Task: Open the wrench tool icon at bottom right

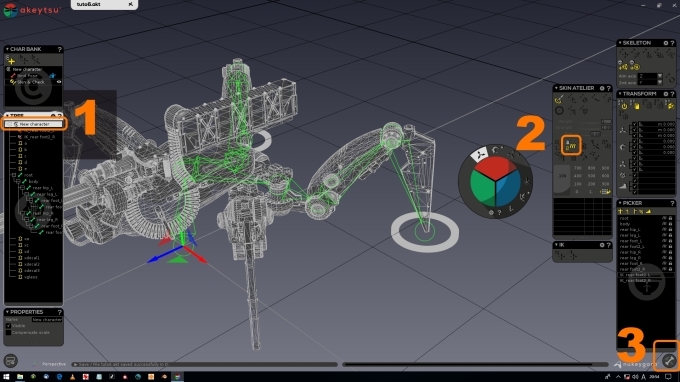Action: click(668, 360)
